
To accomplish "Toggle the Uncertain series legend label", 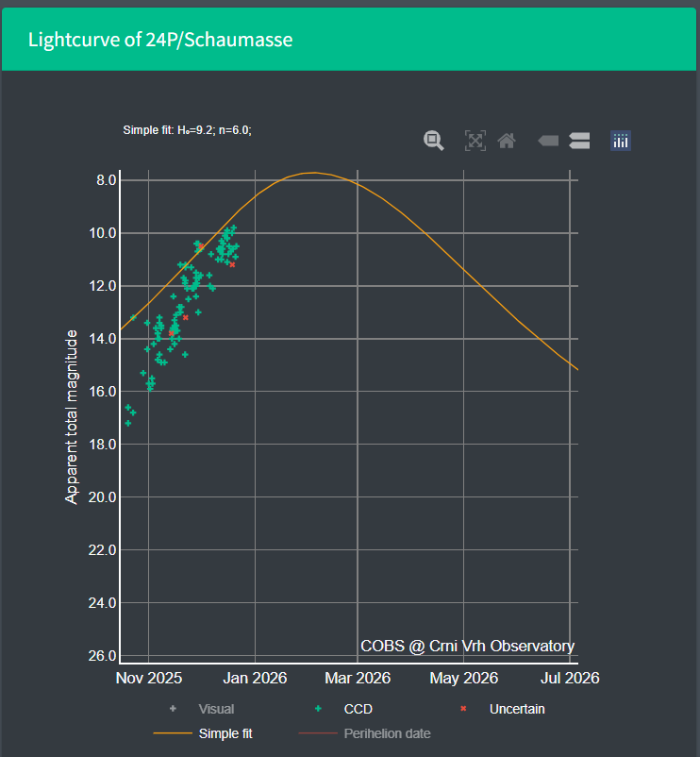I will pos(517,709).
